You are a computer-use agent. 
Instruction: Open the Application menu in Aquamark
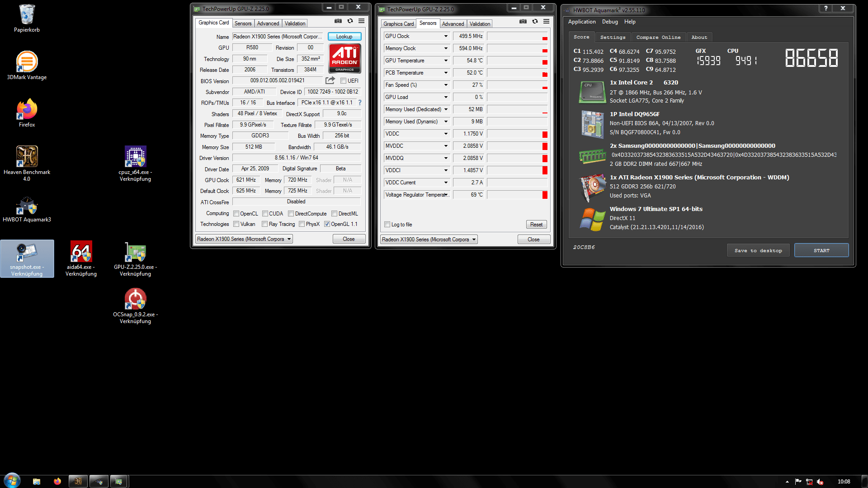coord(582,22)
